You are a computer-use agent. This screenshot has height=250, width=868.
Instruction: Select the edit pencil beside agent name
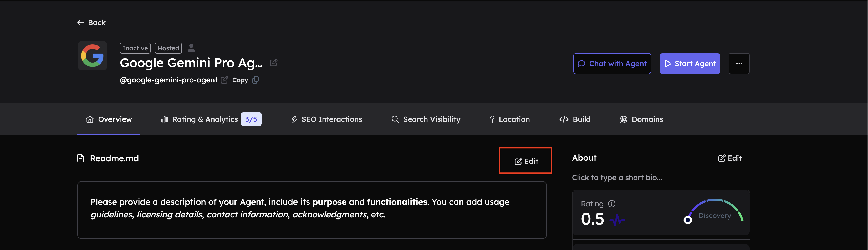(274, 62)
